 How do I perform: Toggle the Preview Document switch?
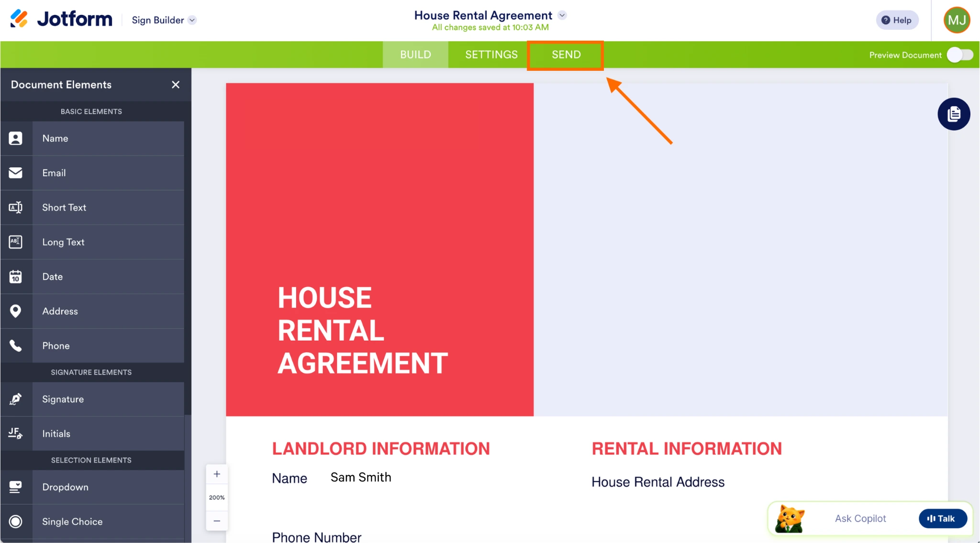click(960, 55)
